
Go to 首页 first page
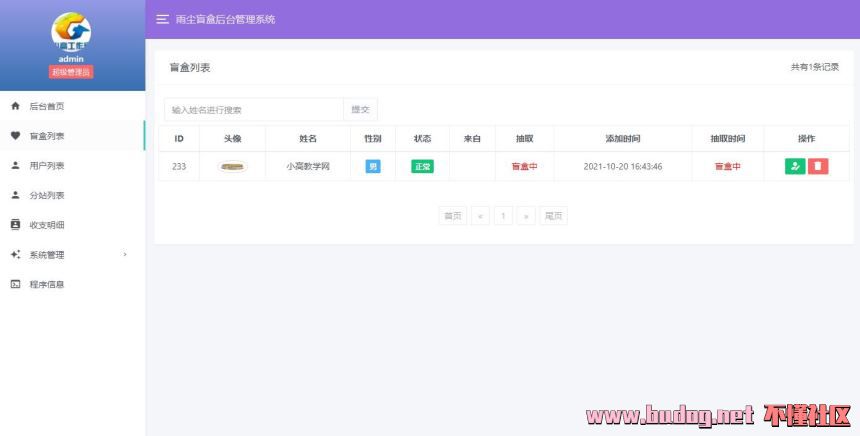(452, 216)
